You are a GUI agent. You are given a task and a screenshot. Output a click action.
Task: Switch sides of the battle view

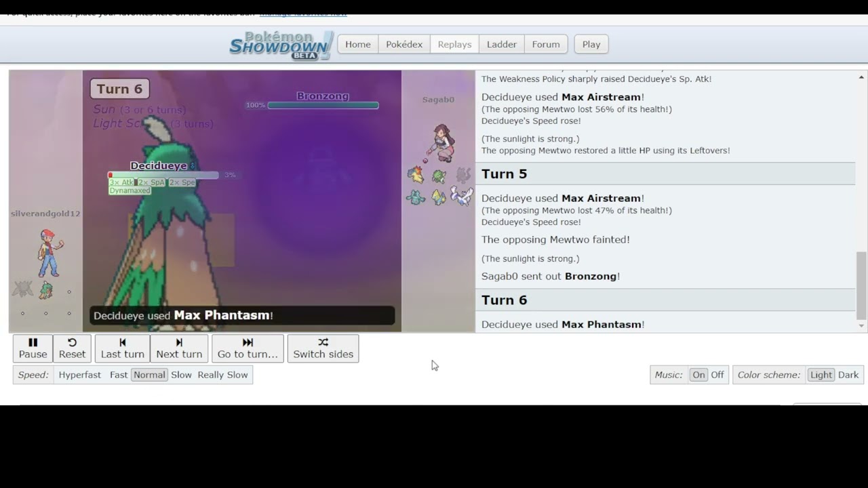tap(323, 348)
